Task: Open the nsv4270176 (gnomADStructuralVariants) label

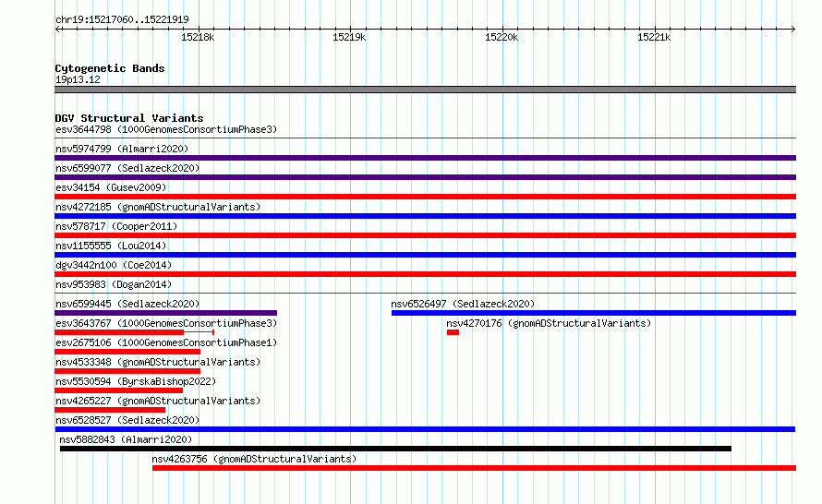Action: tap(549, 323)
